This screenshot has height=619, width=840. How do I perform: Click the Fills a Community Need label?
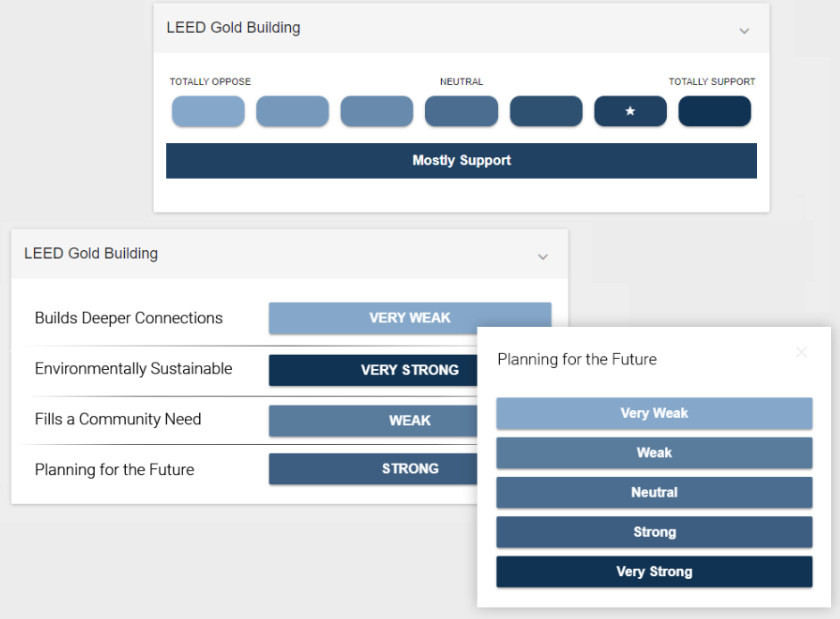click(118, 419)
